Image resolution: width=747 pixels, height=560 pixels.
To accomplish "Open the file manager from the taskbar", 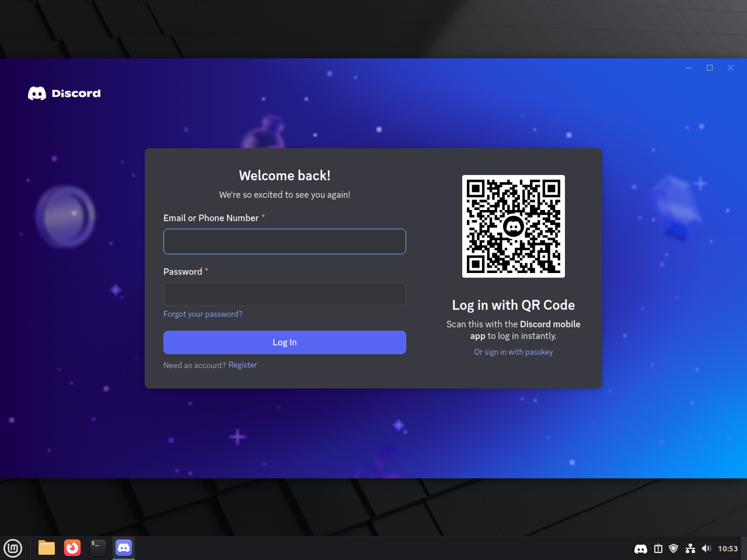I will (x=46, y=548).
